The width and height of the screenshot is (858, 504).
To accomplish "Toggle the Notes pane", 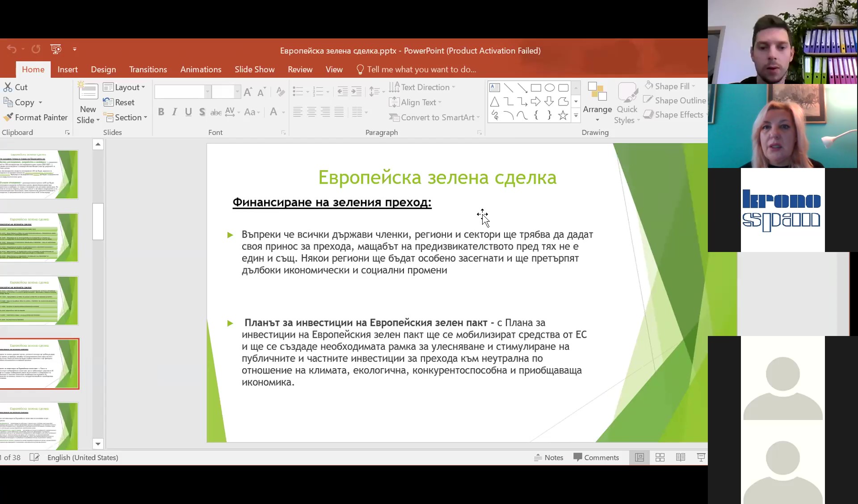I will click(549, 458).
